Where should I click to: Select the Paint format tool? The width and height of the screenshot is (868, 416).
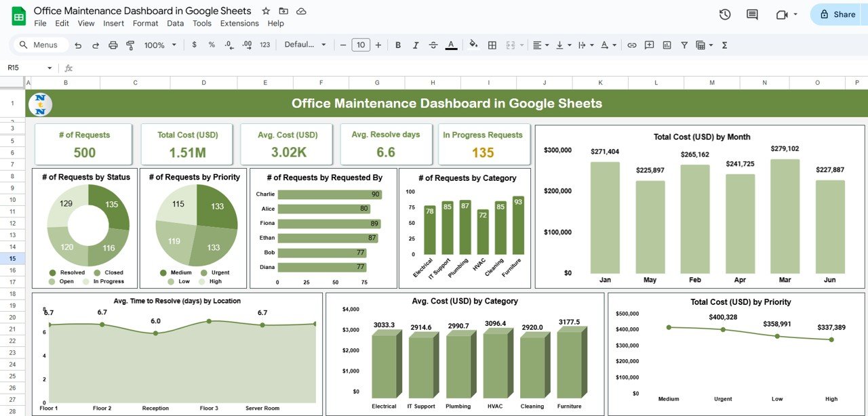pyautogui.click(x=131, y=45)
